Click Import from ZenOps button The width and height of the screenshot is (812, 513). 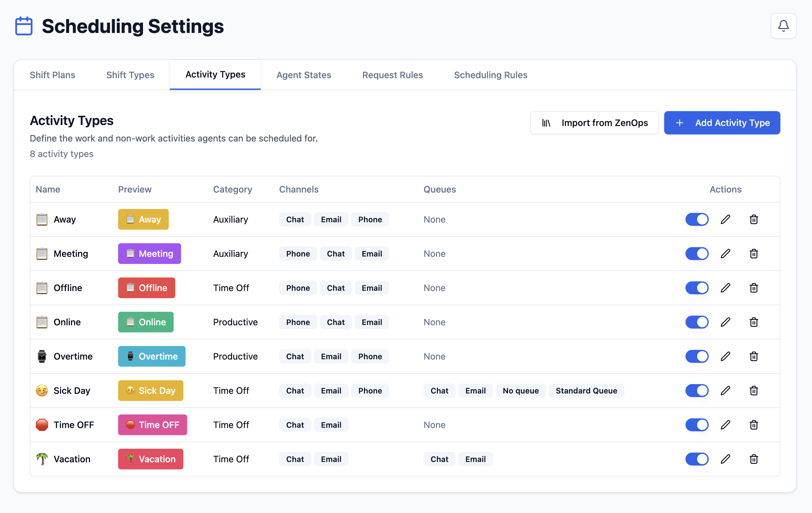coord(594,123)
